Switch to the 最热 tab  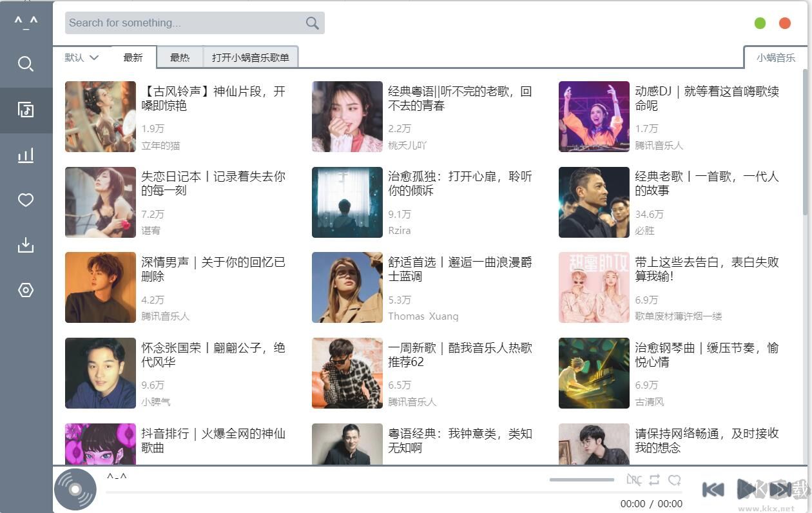point(180,57)
